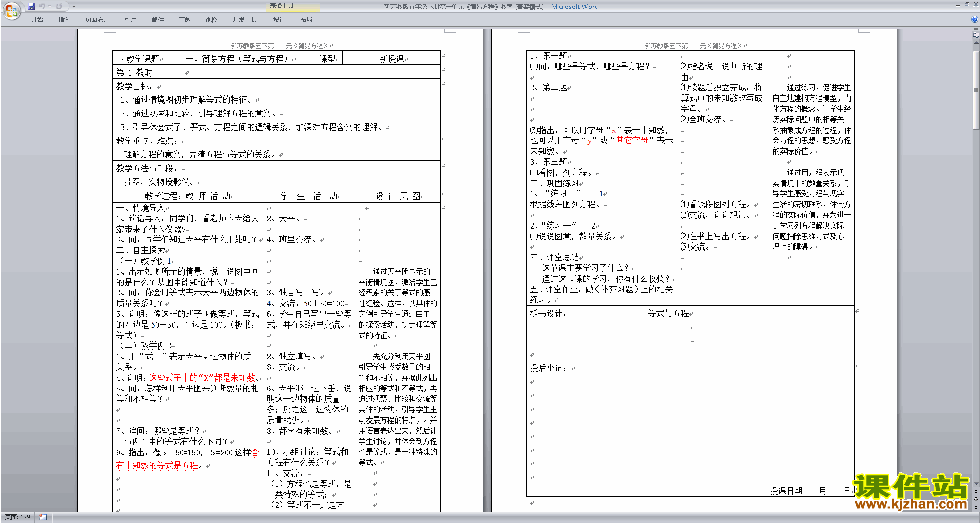980x523 pixels.
Task: Expand Customize Quick Access Toolbar menu
Action: click(x=73, y=6)
